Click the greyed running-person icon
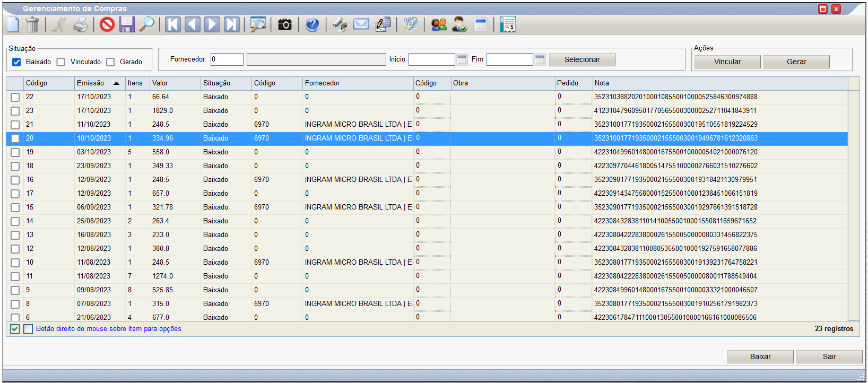Image resolution: width=868 pixels, height=383 pixels. point(59,24)
